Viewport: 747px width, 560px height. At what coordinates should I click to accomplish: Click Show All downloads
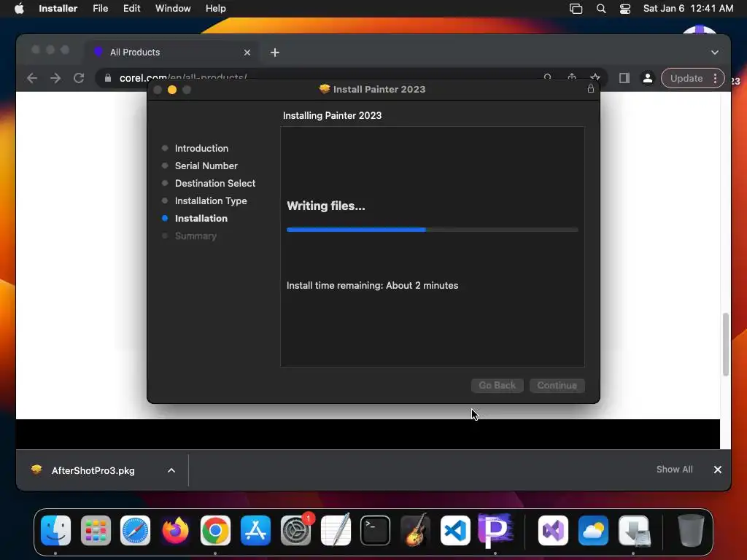point(674,470)
